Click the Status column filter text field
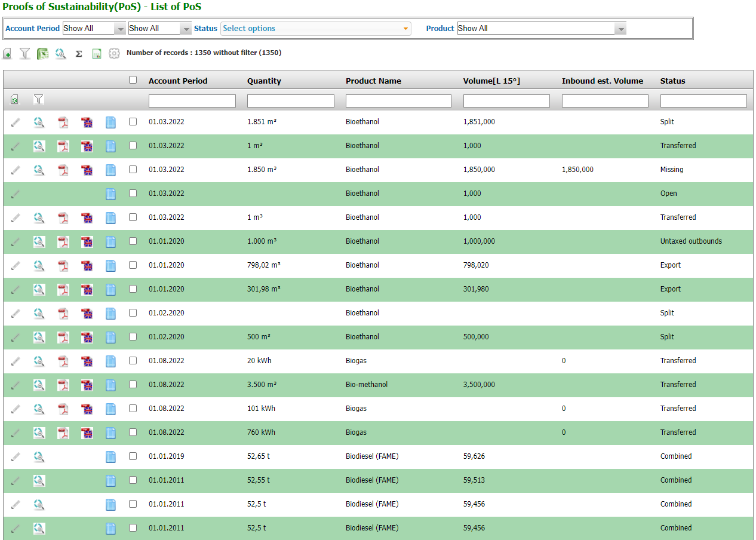Image resolution: width=756 pixels, height=540 pixels. (x=703, y=101)
